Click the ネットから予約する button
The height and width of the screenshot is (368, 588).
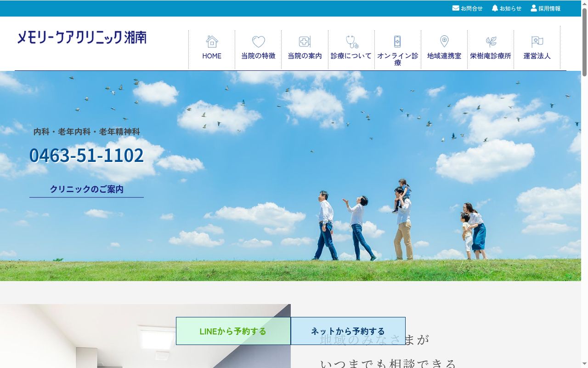pos(348,331)
